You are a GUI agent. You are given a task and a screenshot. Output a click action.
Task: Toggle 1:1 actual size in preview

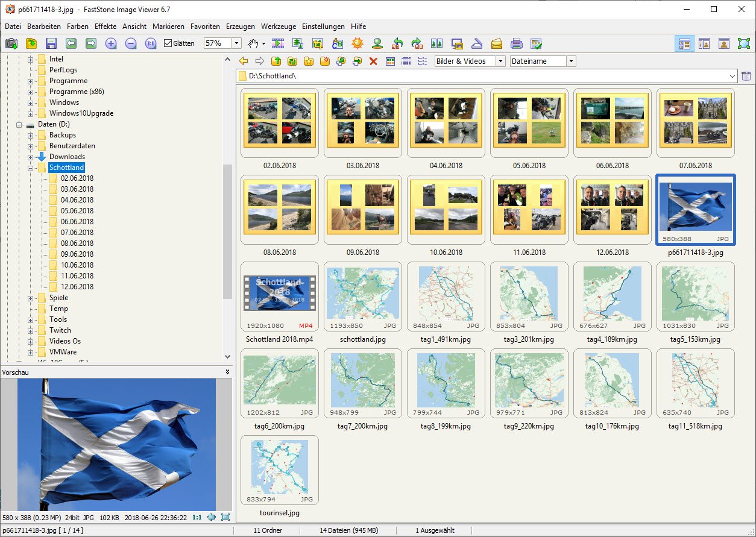point(197,517)
